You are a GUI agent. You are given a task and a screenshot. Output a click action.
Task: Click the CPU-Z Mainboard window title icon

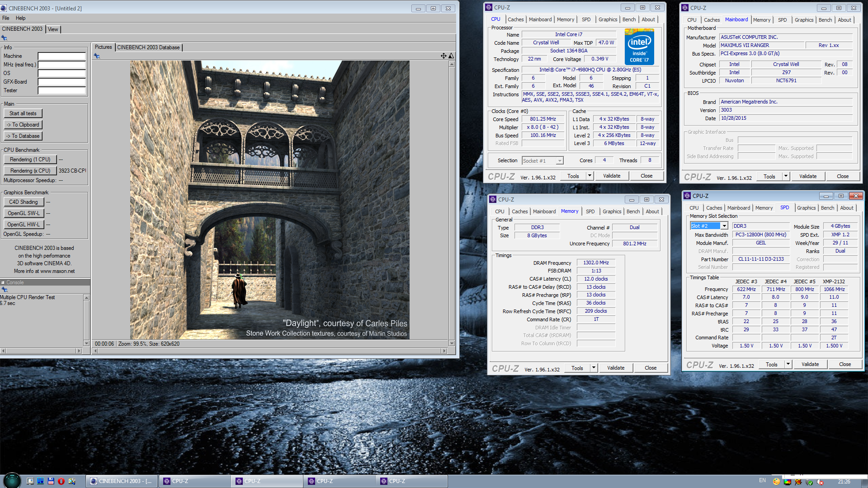(685, 8)
